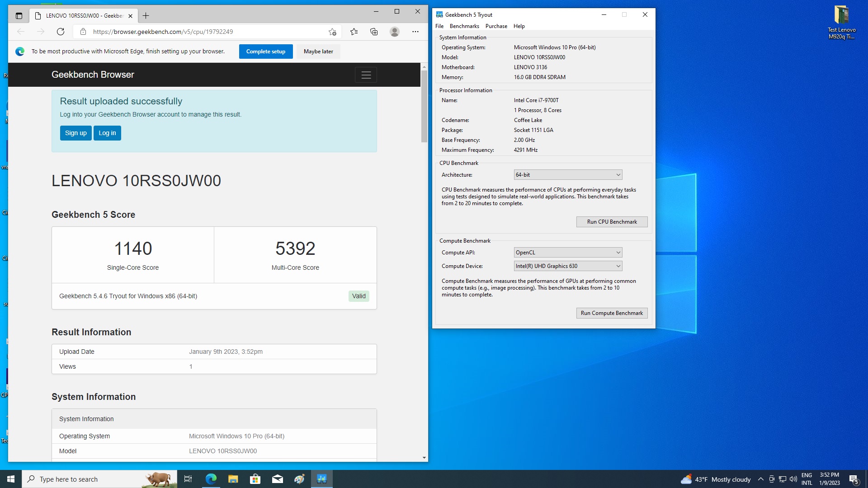The height and width of the screenshot is (488, 868).
Task: Click the upload date January 9th 2023
Action: coord(226,352)
